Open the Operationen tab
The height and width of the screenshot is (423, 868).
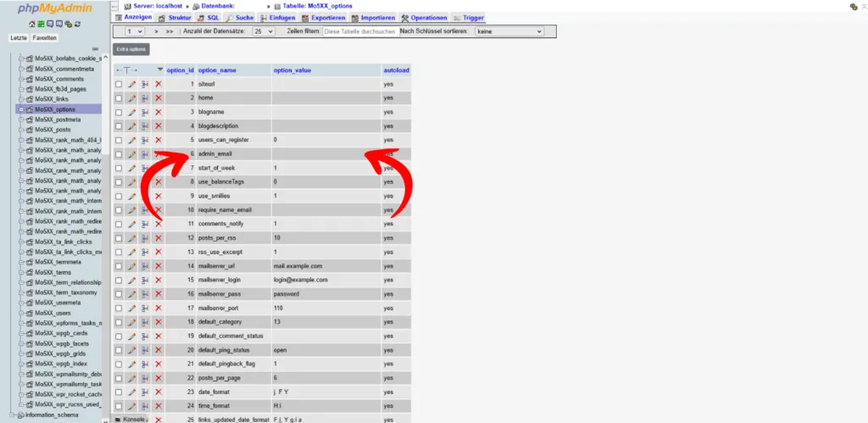(x=424, y=18)
